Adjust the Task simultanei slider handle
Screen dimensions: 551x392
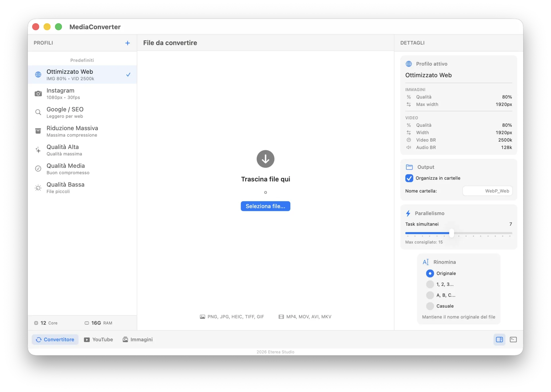452,233
